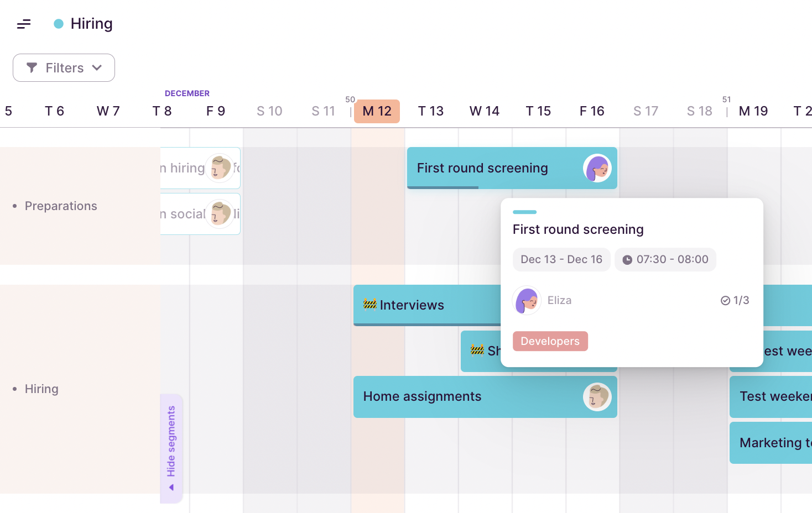Open the Developers tag link
The height and width of the screenshot is (513, 812).
(550, 341)
